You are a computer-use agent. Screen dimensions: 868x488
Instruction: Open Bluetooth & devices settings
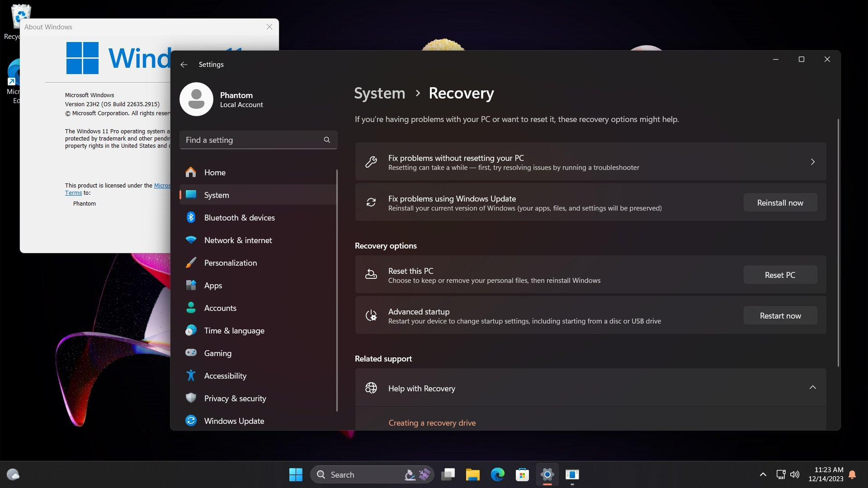coord(258,217)
